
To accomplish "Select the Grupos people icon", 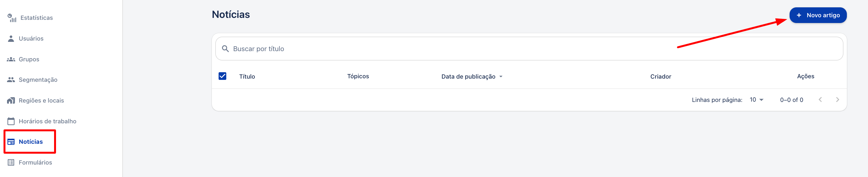I will pos(11,59).
